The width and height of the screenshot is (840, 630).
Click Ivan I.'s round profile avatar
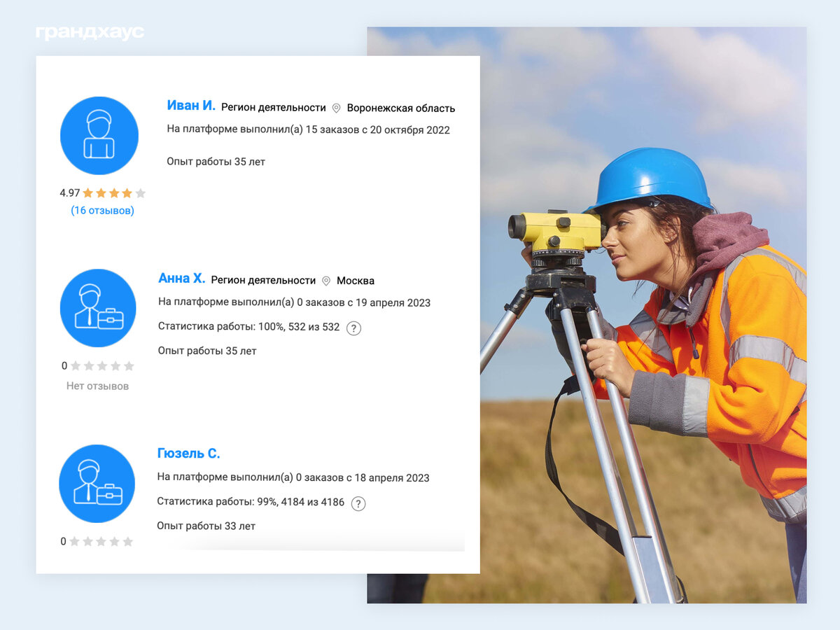[99, 136]
